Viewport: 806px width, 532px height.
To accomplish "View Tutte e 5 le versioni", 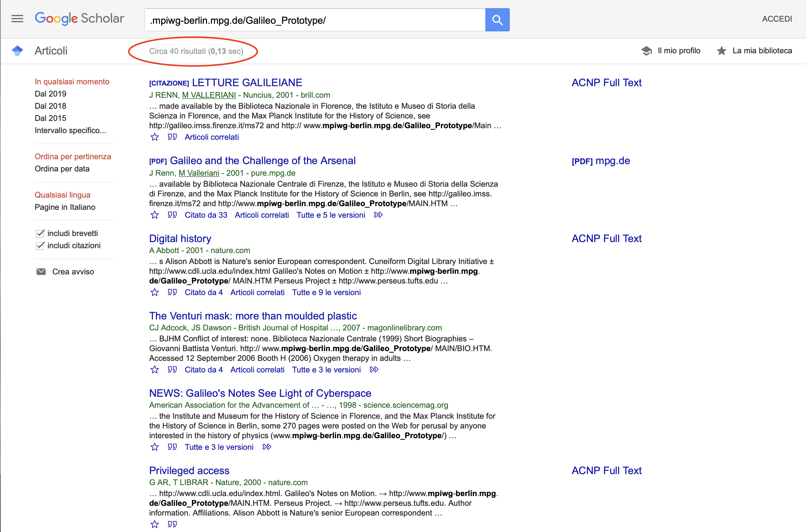I will click(x=331, y=215).
